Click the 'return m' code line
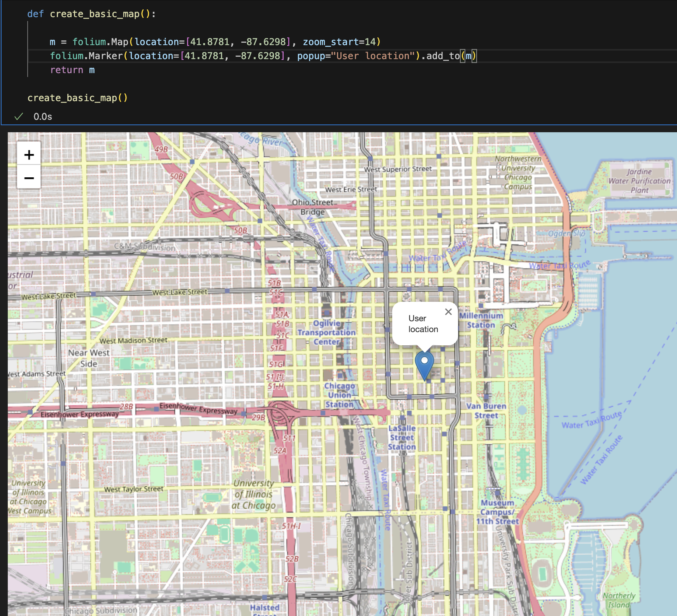 click(72, 70)
